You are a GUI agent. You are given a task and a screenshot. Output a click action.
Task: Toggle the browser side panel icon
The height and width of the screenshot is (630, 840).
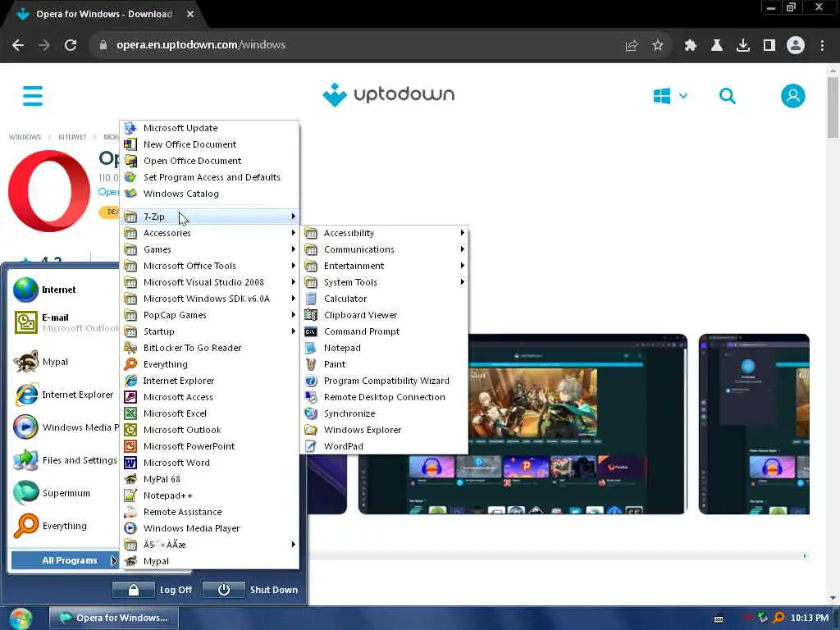coord(769,46)
